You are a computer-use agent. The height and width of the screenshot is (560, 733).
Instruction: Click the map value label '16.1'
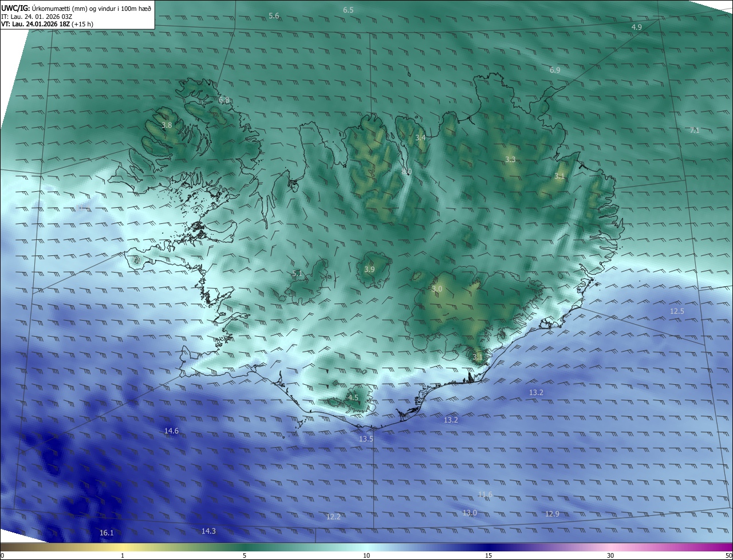[x=107, y=533]
